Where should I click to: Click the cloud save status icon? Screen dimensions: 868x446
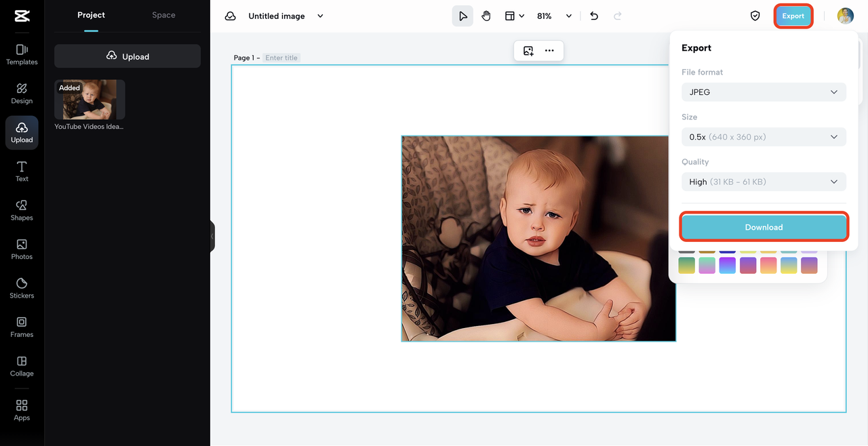(x=231, y=16)
